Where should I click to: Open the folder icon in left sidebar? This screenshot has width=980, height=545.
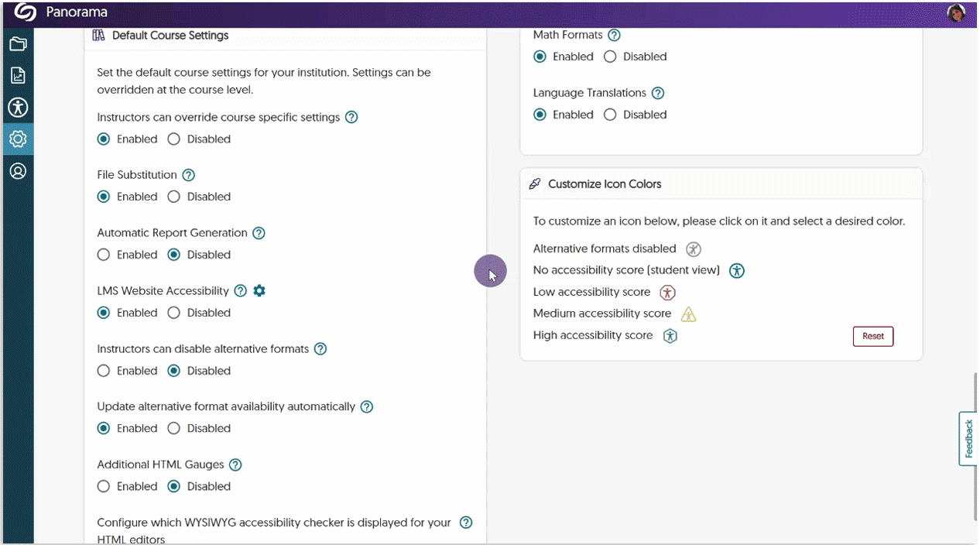coord(18,44)
